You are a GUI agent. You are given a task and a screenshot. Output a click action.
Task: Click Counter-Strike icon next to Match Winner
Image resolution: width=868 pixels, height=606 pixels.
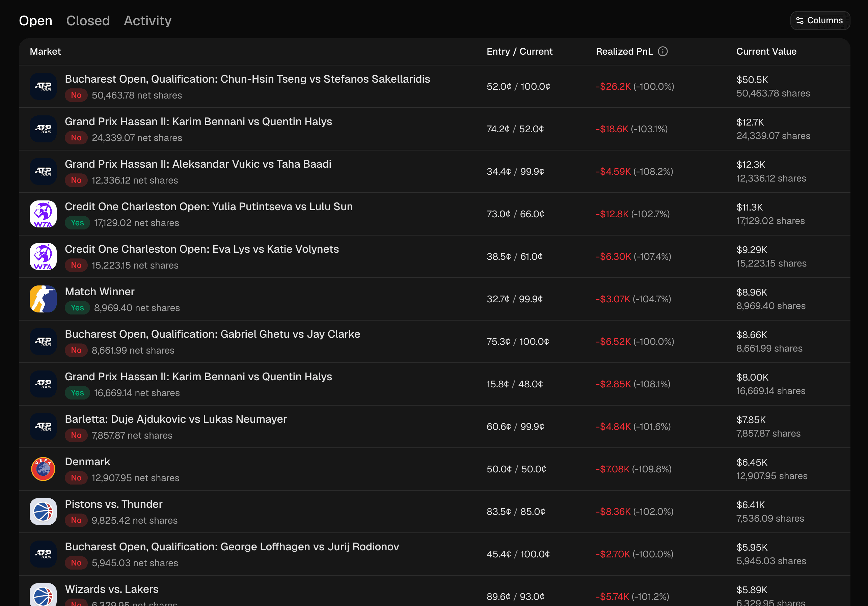point(43,299)
